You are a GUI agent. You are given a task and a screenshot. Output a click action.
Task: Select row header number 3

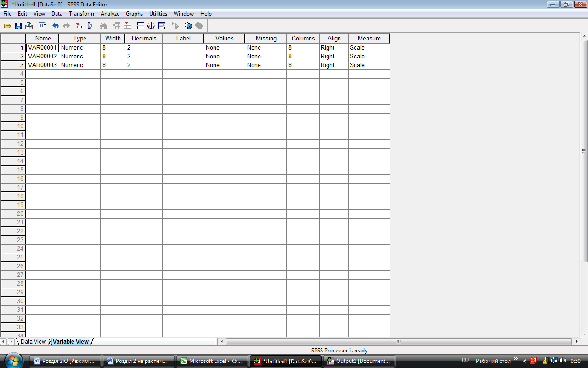pos(13,65)
